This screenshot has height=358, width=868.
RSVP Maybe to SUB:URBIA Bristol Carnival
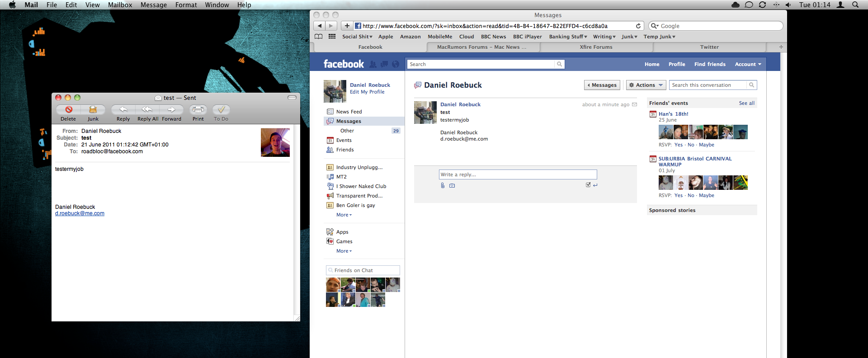pyautogui.click(x=707, y=195)
